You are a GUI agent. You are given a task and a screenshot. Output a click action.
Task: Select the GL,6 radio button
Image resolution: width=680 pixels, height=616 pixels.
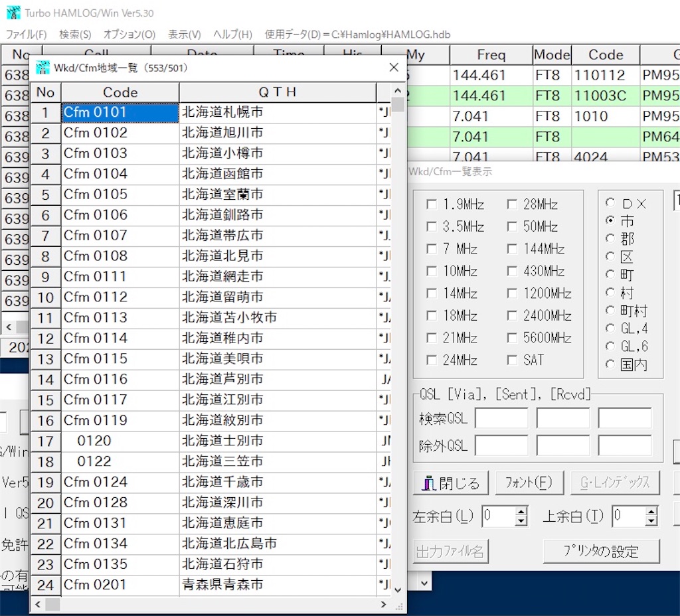pos(610,346)
